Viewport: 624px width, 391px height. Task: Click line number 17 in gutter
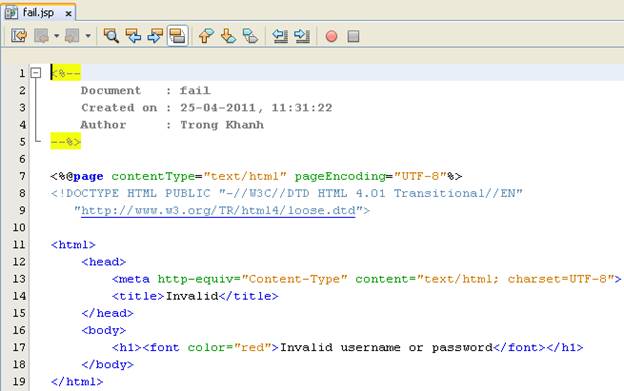coord(19,347)
